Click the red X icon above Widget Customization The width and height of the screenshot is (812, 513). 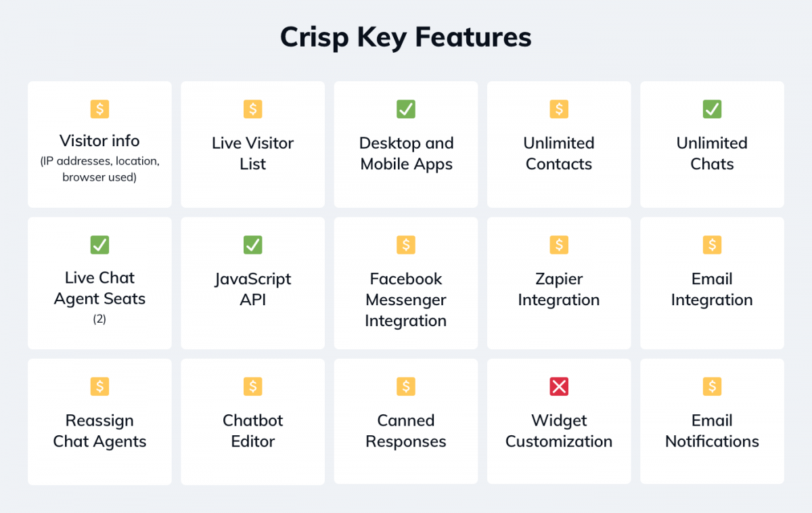pyautogui.click(x=559, y=386)
